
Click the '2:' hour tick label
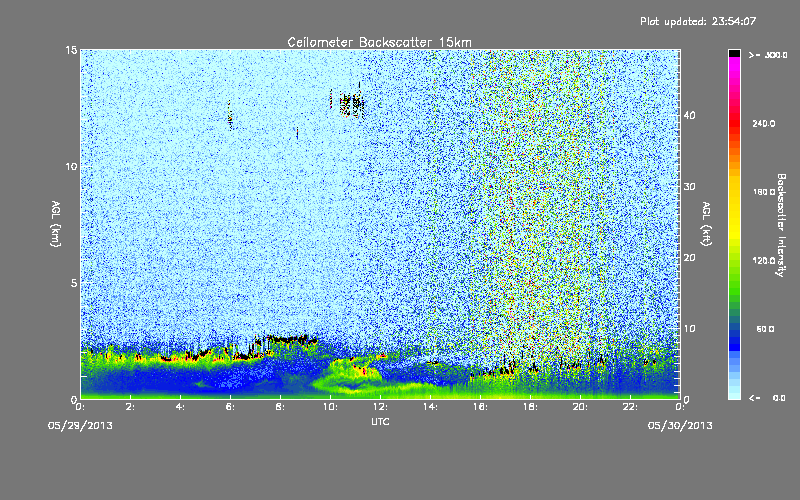pyautogui.click(x=130, y=407)
